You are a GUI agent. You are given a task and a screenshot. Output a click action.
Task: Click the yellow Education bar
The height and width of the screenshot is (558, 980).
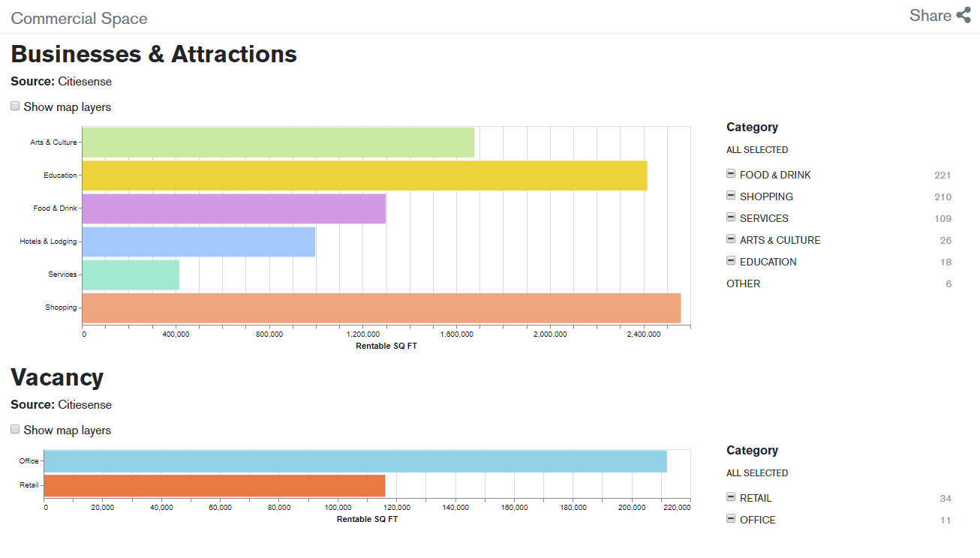point(364,175)
